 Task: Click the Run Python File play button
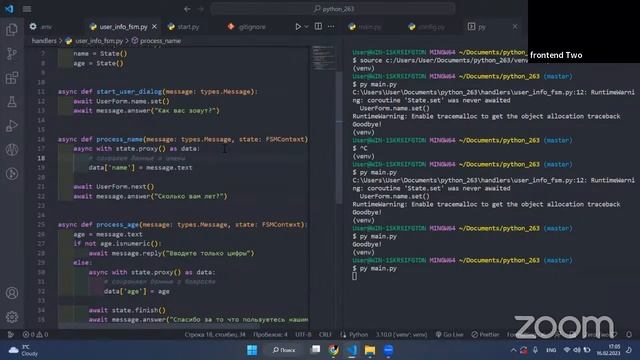(x=298, y=27)
